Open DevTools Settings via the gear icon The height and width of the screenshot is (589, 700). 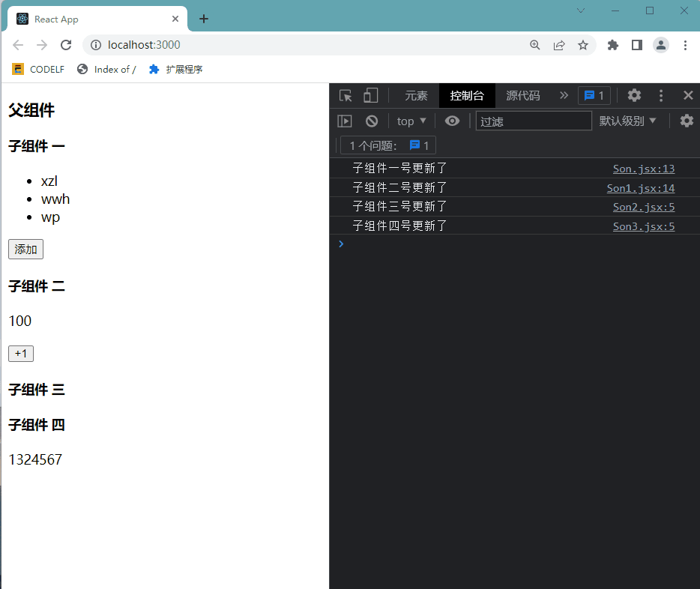click(x=634, y=95)
